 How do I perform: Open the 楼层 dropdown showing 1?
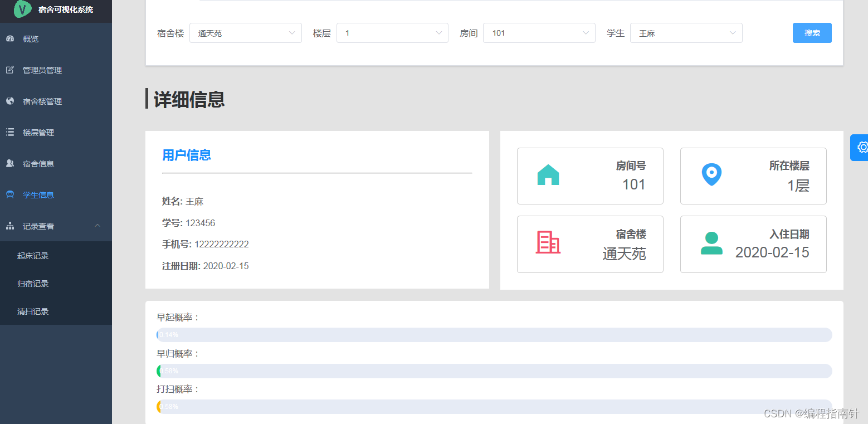tap(392, 33)
